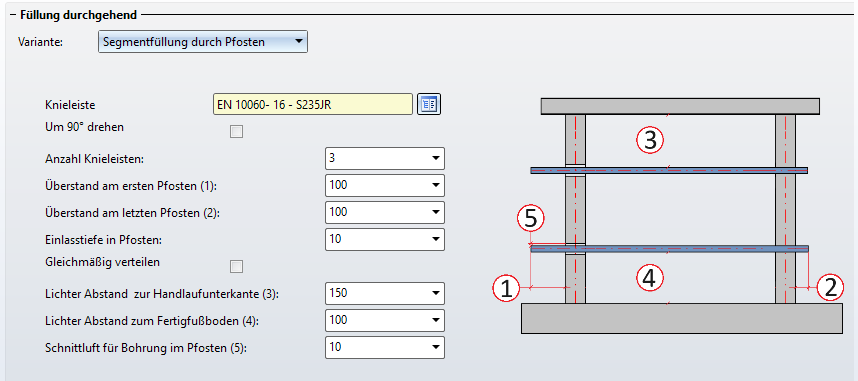Open the Abstand zur Handlaufunterkante dropdown

tap(385, 293)
